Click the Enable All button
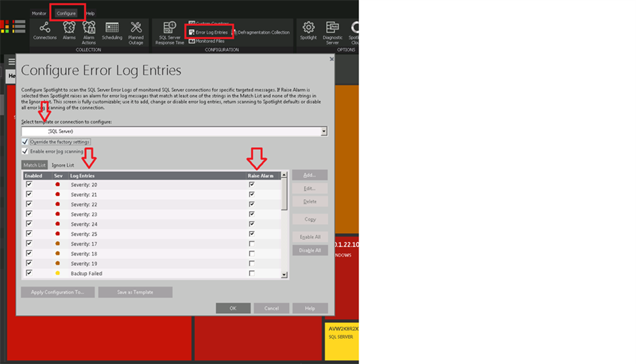Screen dimensions: 636x364 coord(310,237)
